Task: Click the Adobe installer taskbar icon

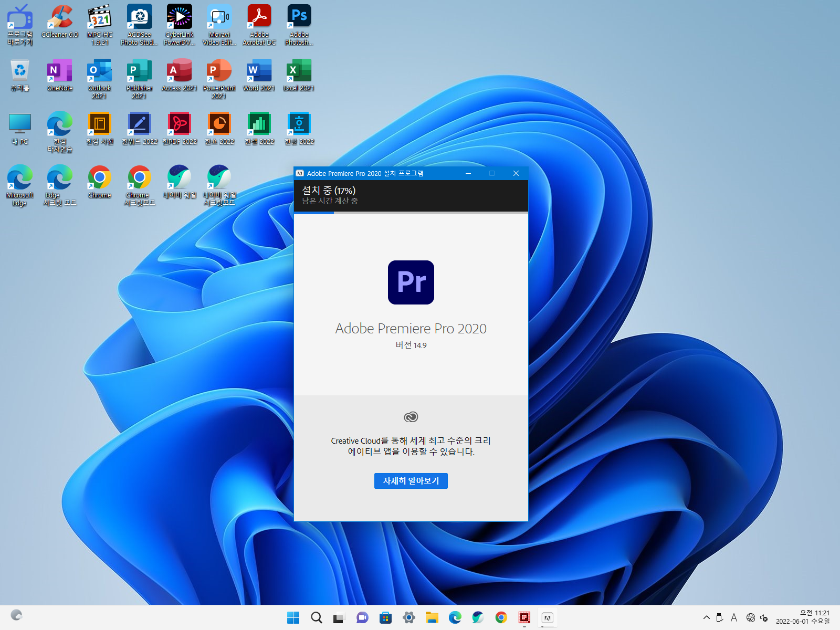Action: pos(548,618)
